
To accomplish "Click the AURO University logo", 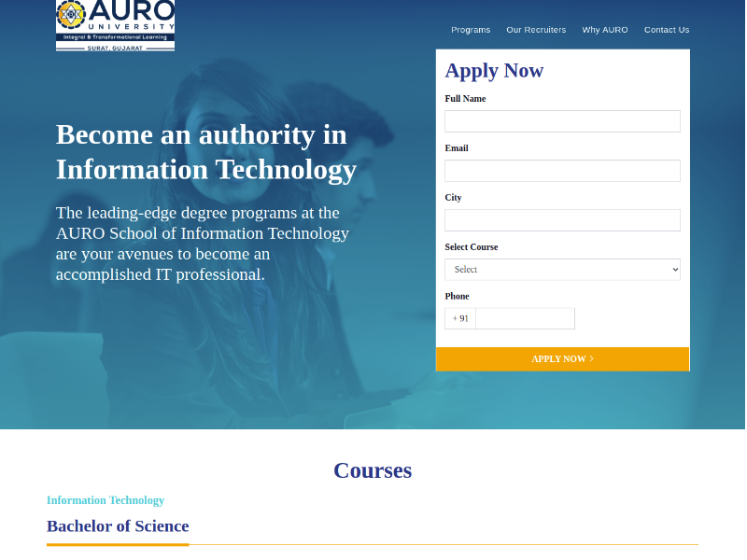I will (115, 24).
